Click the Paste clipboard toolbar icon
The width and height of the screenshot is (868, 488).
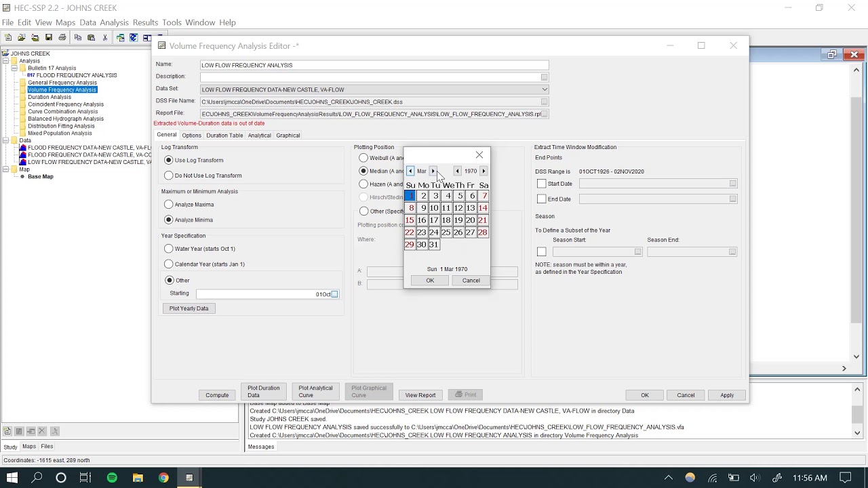coord(91,38)
